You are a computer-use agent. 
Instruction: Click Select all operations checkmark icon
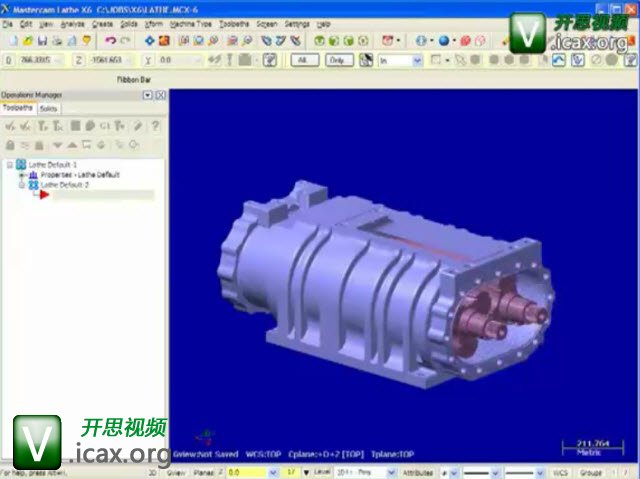[x=10, y=126]
